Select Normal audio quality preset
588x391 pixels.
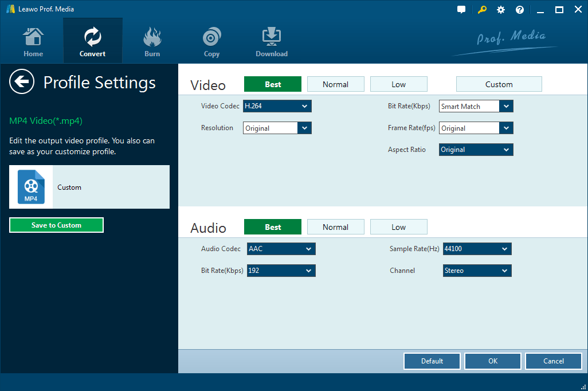(336, 226)
